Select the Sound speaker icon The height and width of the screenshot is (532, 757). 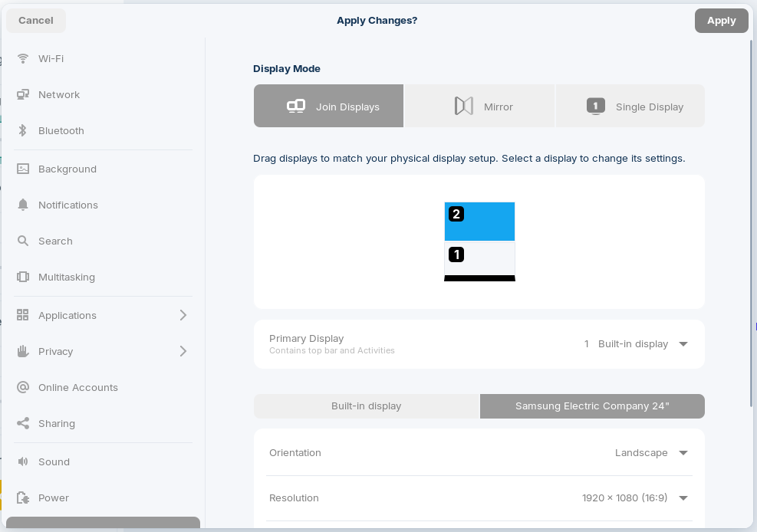pyautogui.click(x=23, y=461)
